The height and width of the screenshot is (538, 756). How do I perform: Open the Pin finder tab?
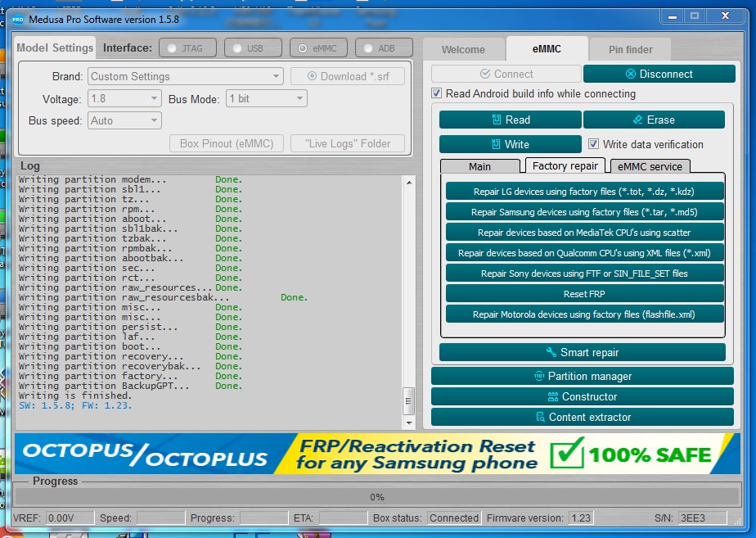click(631, 50)
